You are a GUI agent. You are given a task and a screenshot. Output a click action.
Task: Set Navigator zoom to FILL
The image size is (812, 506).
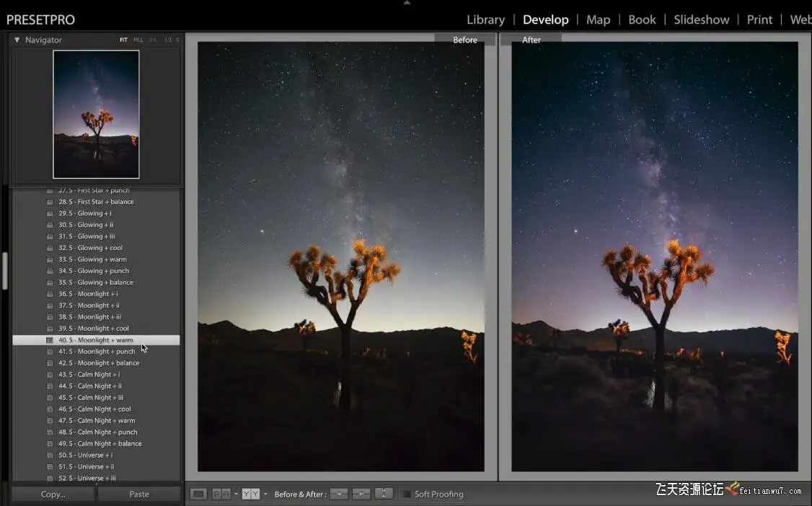click(x=138, y=40)
